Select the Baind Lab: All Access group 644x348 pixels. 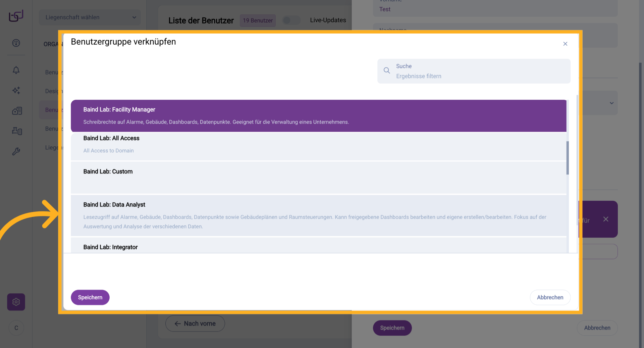pos(318,144)
